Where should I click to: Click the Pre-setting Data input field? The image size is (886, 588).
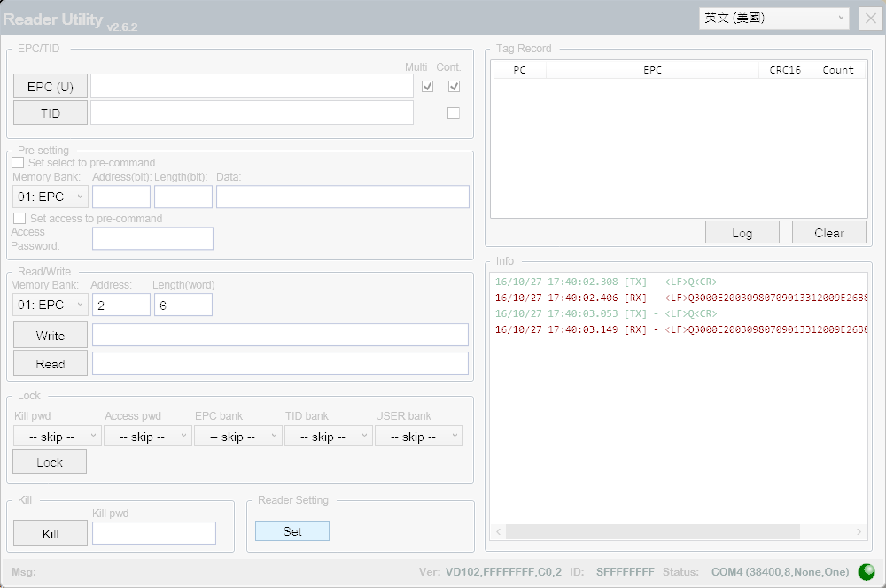(342, 197)
